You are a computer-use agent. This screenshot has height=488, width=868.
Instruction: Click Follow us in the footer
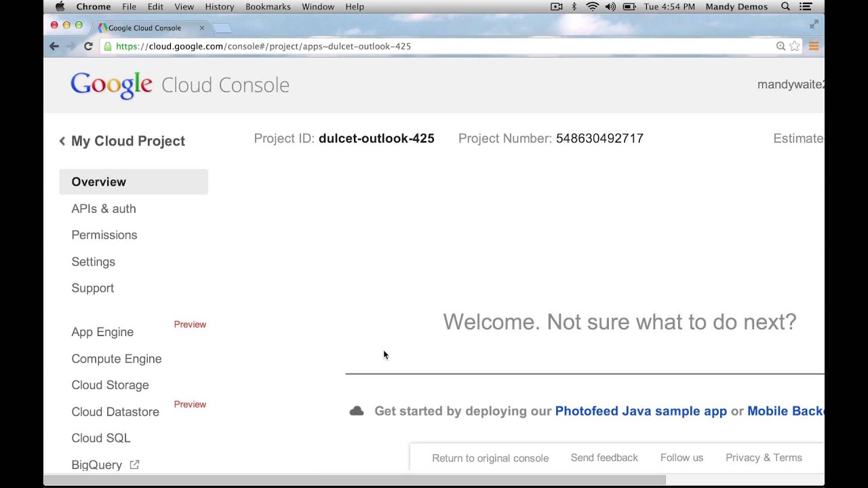(682, 457)
